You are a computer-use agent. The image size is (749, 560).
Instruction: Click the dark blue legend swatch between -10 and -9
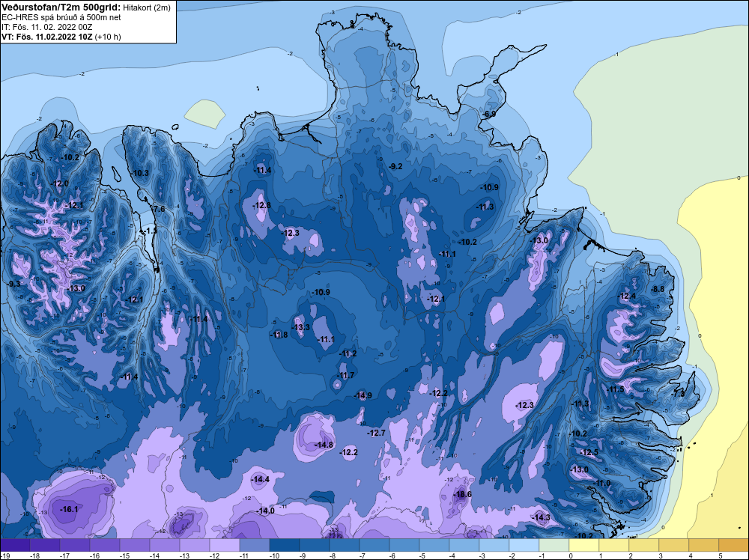(285, 545)
